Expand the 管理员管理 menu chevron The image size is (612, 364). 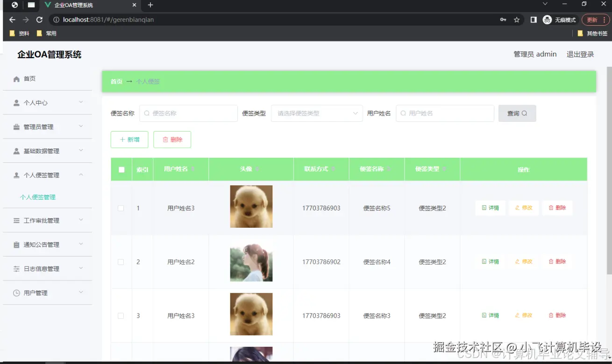coord(81,126)
